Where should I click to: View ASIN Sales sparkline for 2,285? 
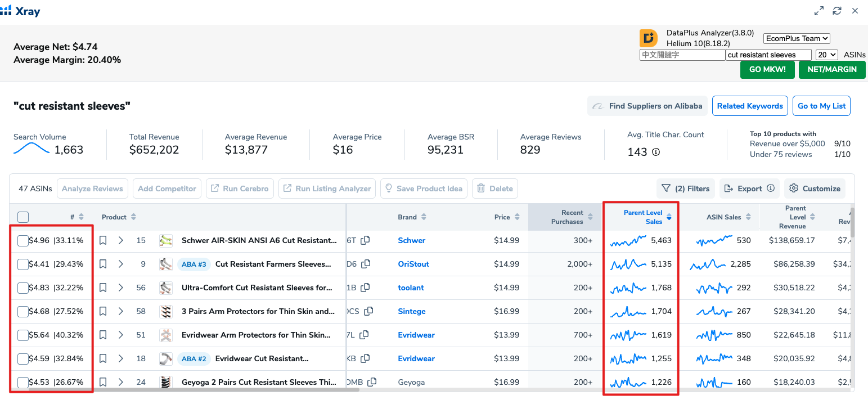pos(708,264)
